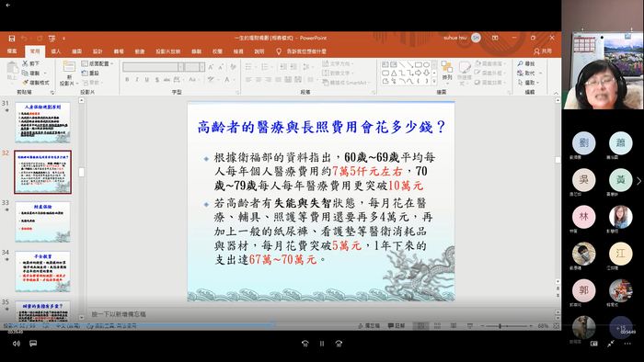Click the Tell Me lightbulb search box
Viewport: 644px width, 362px height.
click(302, 51)
